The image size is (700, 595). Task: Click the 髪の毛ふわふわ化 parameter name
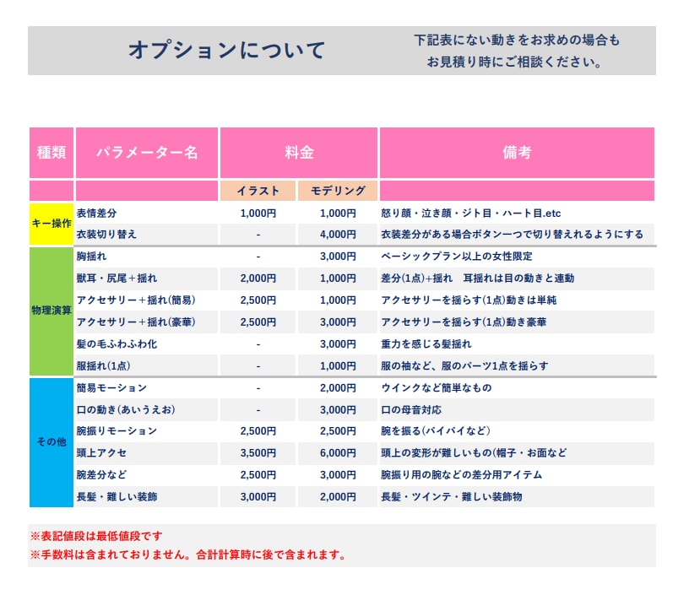[117, 343]
